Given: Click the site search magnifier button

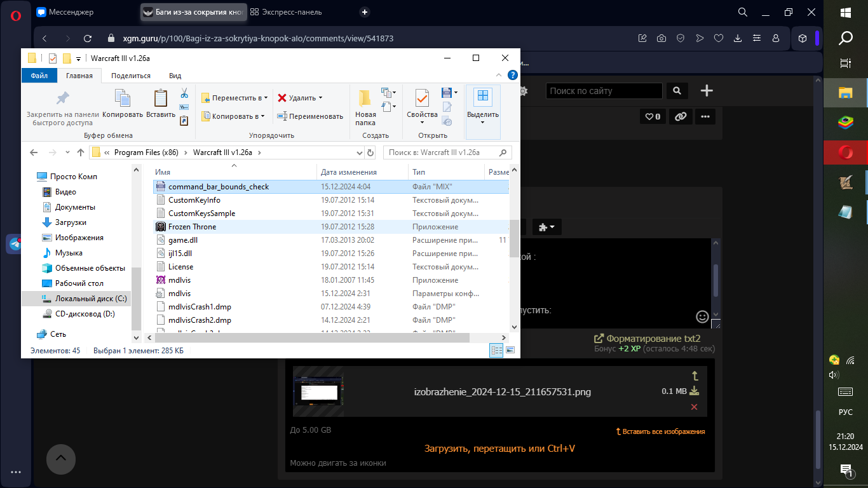Looking at the screenshot, I should pos(677,91).
